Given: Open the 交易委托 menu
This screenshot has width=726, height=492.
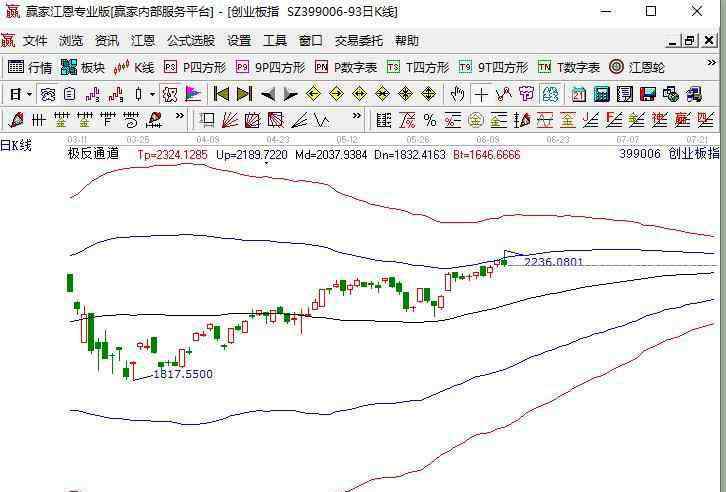Looking at the screenshot, I should click(x=358, y=41).
